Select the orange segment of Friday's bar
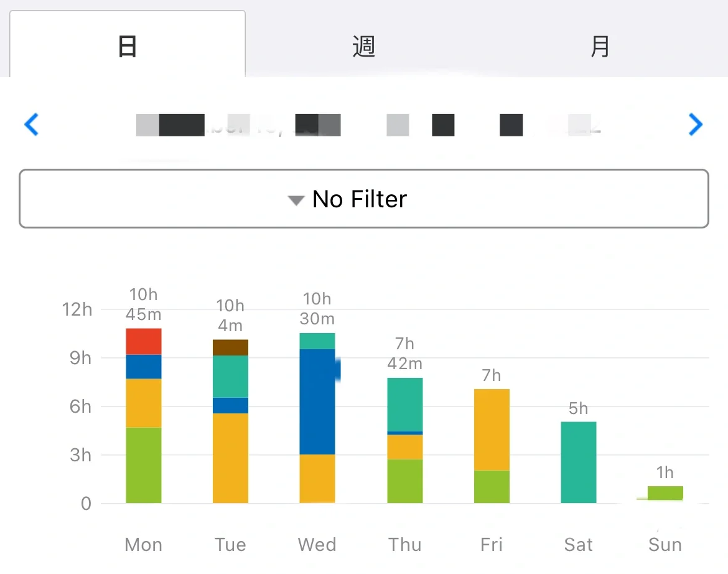Viewport: 728px width, 574px height. click(x=492, y=430)
